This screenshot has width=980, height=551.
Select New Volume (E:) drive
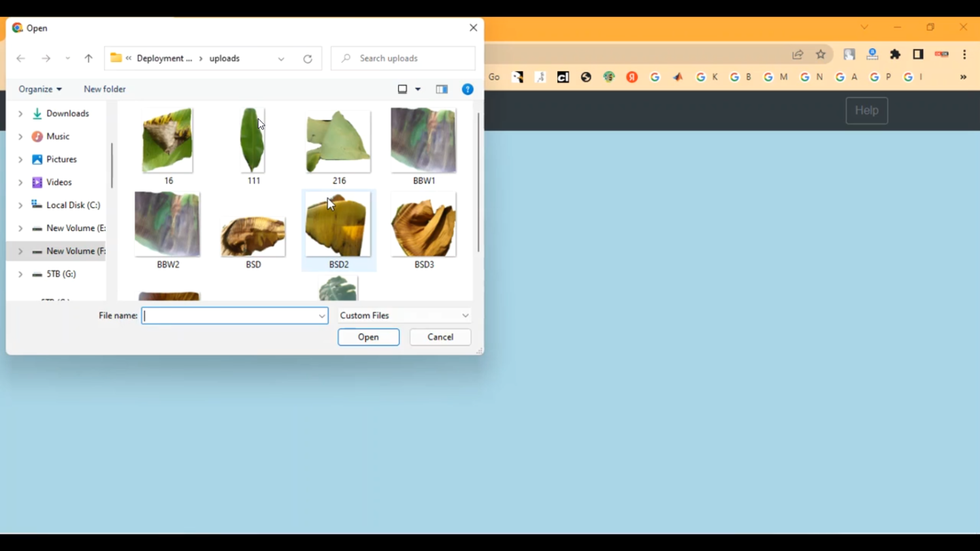[76, 228]
